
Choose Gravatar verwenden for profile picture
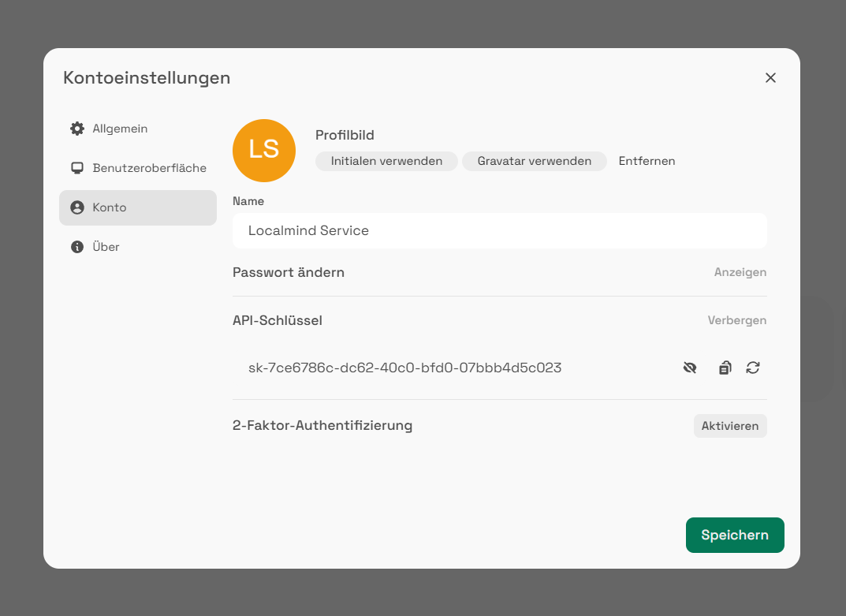534,161
